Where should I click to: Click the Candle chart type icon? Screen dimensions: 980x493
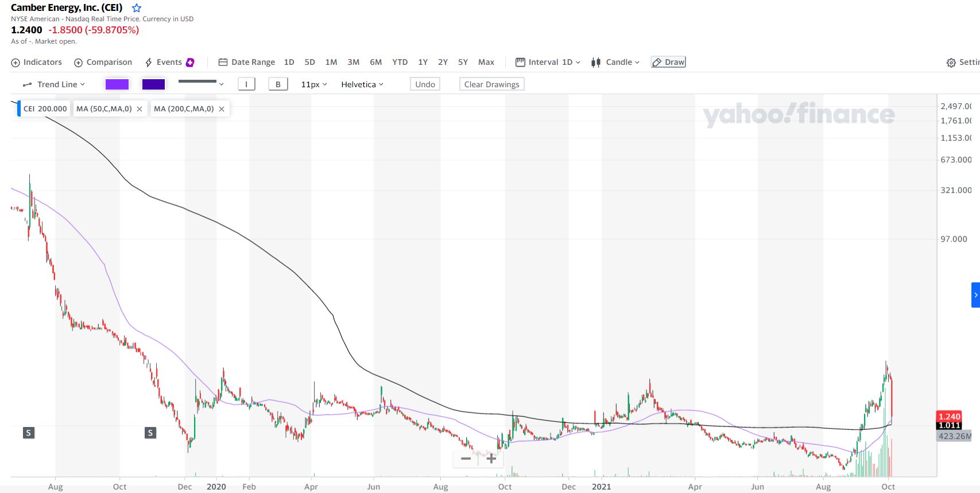click(596, 63)
